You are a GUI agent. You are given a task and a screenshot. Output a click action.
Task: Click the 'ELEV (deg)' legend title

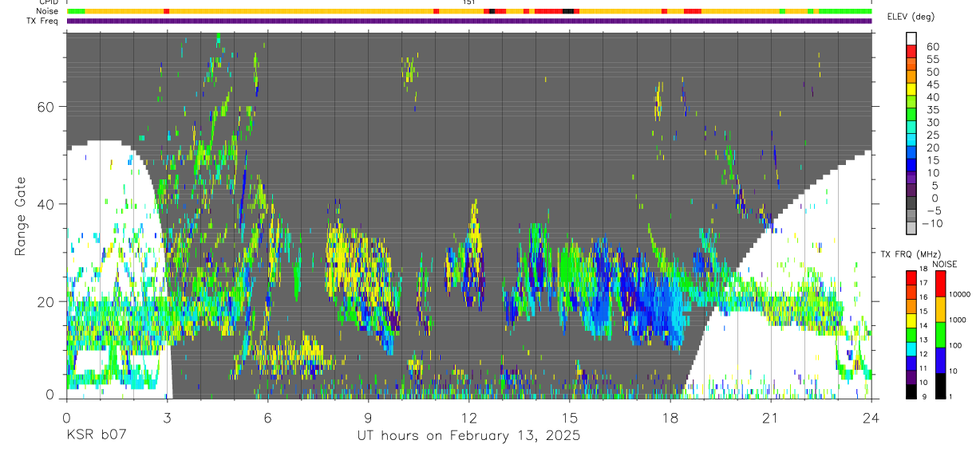[912, 17]
